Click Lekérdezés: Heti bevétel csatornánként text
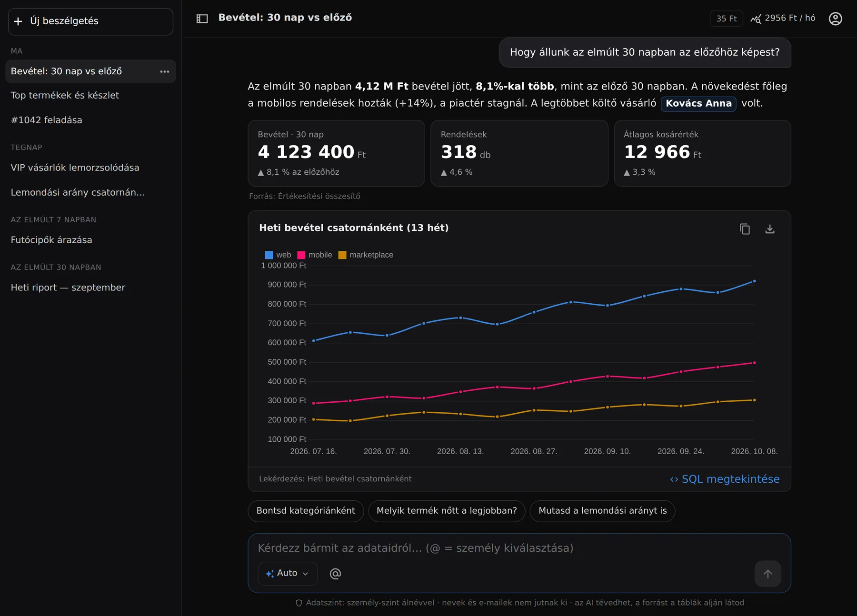The image size is (857, 616). click(x=335, y=479)
